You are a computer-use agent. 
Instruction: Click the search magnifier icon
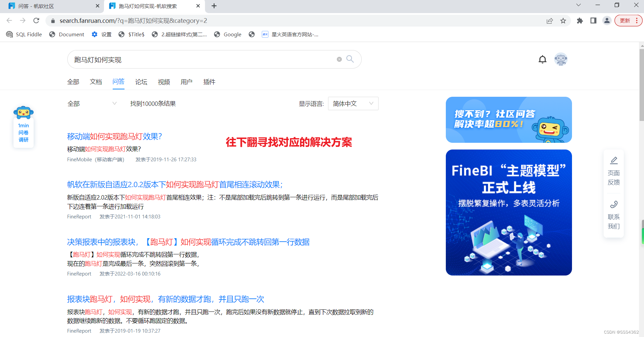350,59
